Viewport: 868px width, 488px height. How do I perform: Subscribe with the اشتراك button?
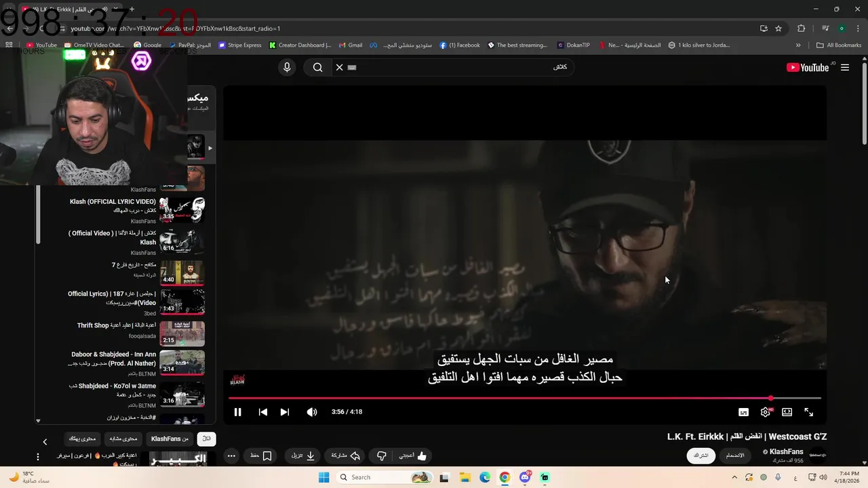(701, 455)
